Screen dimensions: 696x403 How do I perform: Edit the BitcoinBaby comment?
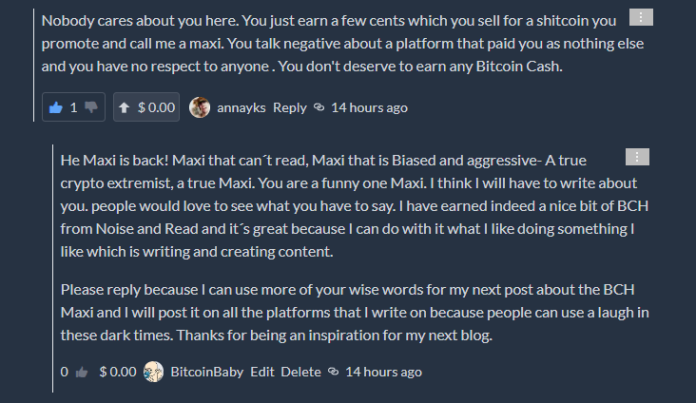[x=262, y=371]
